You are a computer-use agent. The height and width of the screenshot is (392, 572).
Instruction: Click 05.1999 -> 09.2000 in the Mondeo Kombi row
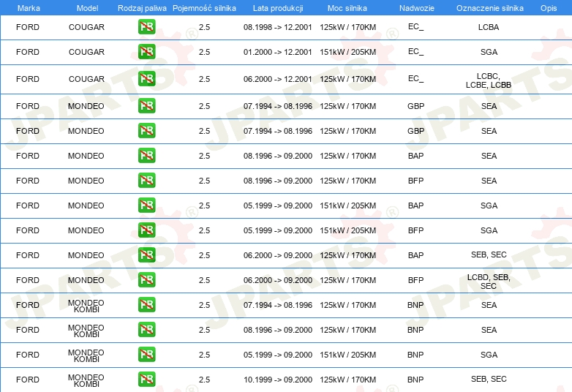point(278,355)
